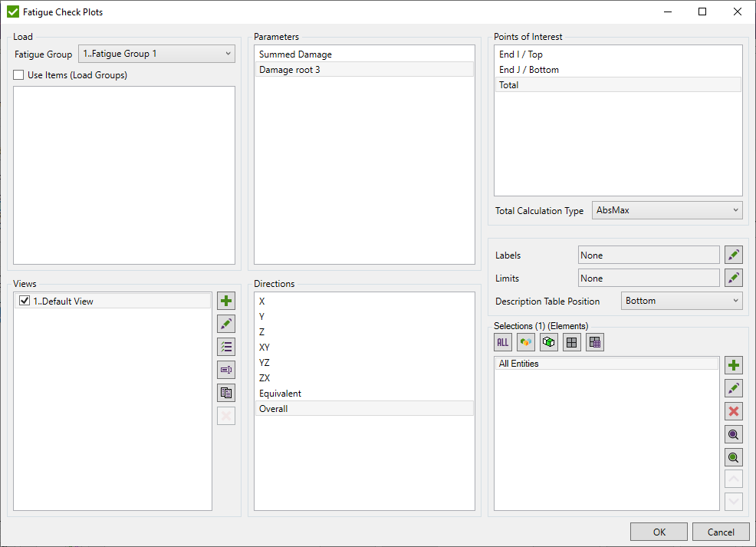
Task: Expand the Total Calculation Type dropdown
Action: coord(667,210)
